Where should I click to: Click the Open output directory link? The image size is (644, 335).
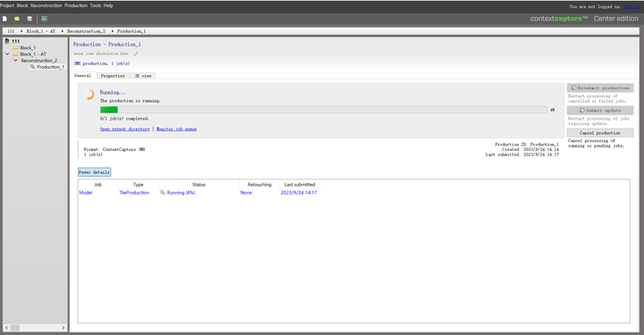125,129
